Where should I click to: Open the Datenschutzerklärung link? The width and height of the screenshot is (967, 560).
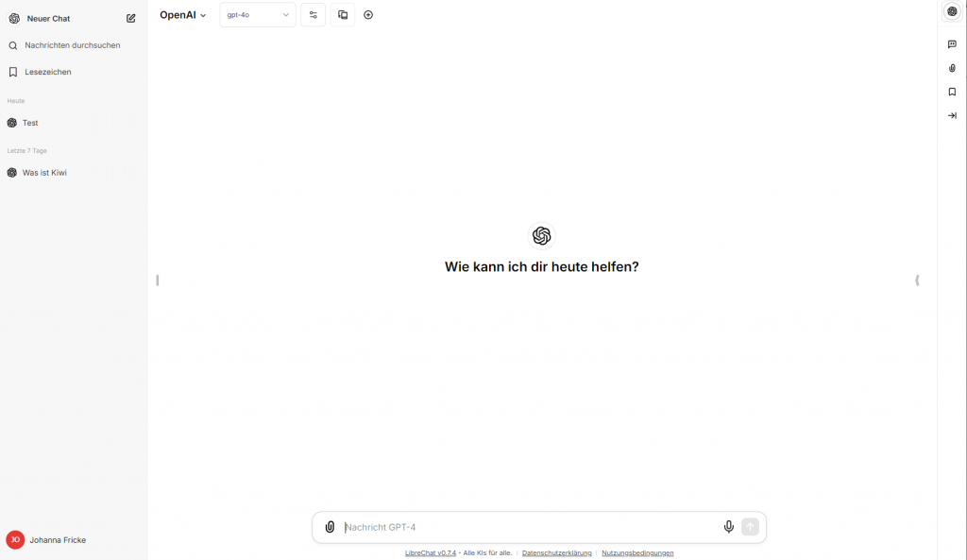point(556,553)
